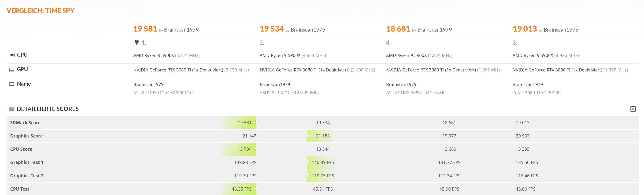Click the plus marker beside 46.35 FPS

(x=256, y=188)
